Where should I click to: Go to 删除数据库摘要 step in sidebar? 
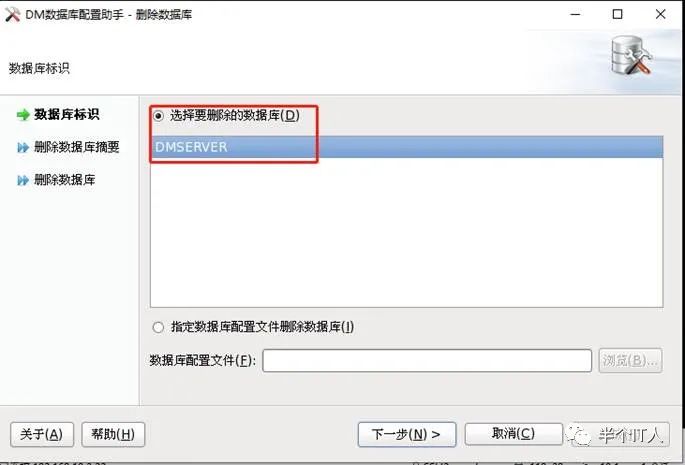tap(77, 147)
